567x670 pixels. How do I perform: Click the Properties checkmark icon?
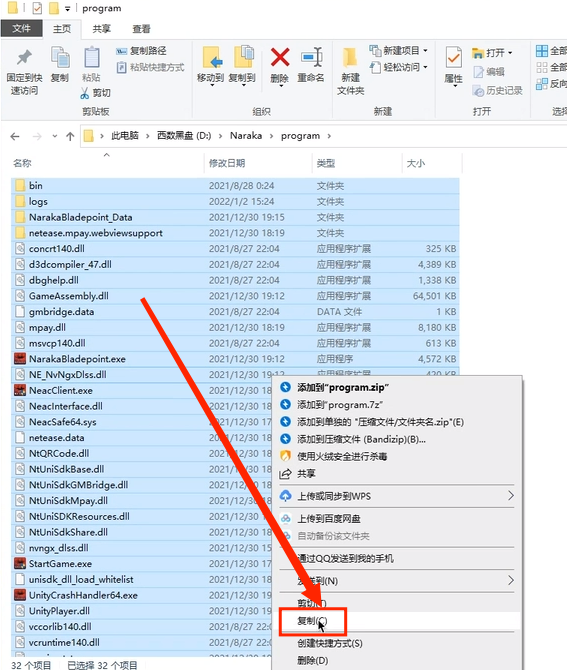pos(453,58)
